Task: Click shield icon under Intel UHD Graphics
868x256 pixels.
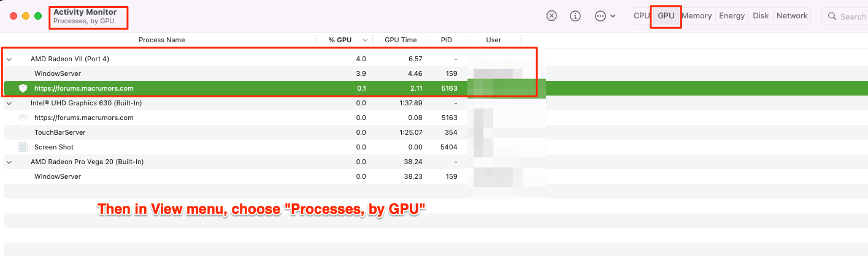Action: pyautogui.click(x=23, y=118)
